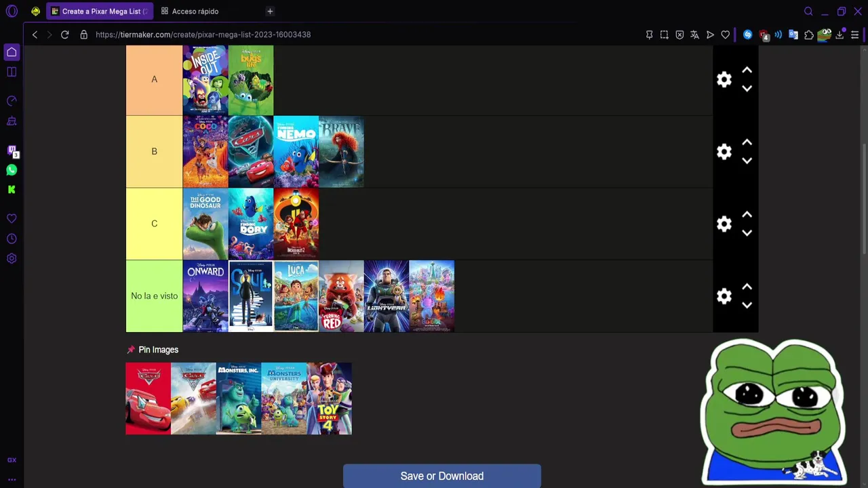Open bookmarks heart in the sidebar
Image resolution: width=868 pixels, height=488 pixels.
click(12, 219)
